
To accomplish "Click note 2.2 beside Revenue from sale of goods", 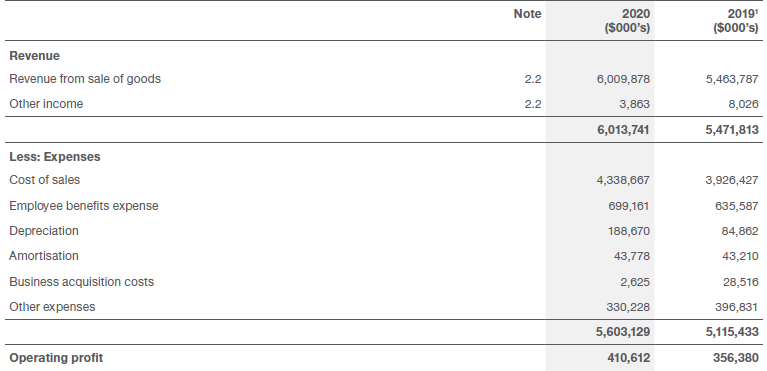I will (533, 79).
